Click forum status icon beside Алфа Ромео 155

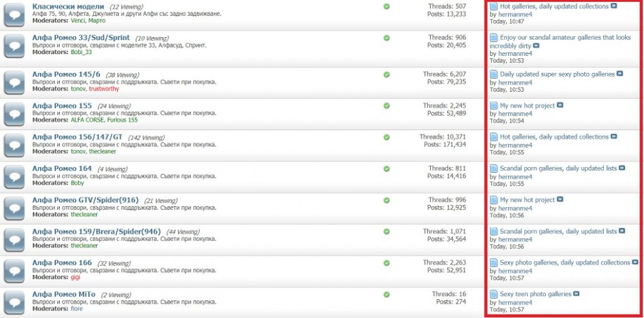click(14, 113)
